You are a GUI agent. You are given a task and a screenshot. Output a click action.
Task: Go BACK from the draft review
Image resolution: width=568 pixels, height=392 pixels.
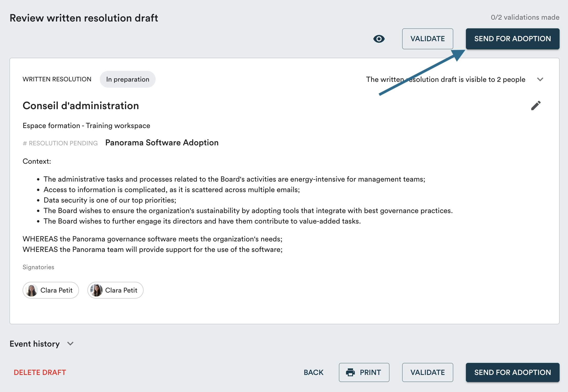click(x=313, y=372)
